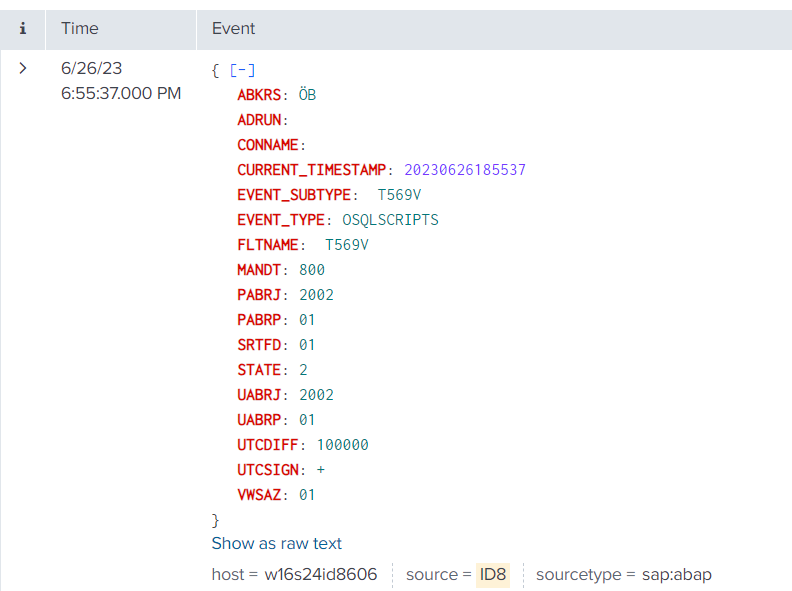Screen dimensions: 792x591
Task: Click the EVENT_SUBTYPE value T569V
Action: coord(398,195)
